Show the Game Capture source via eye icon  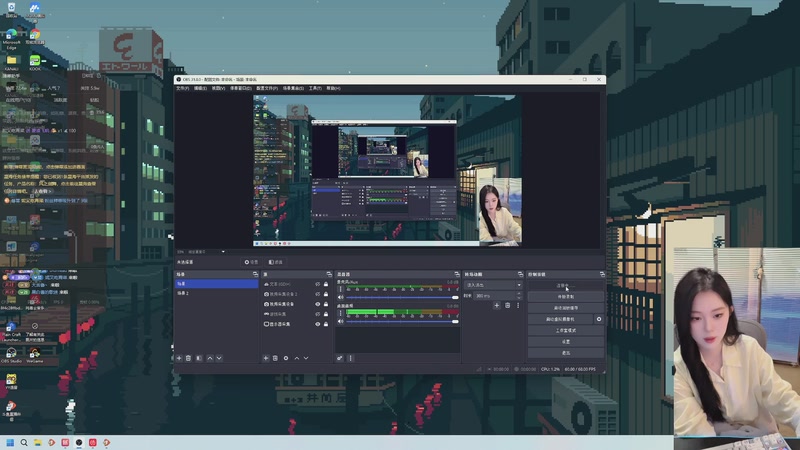(317, 314)
